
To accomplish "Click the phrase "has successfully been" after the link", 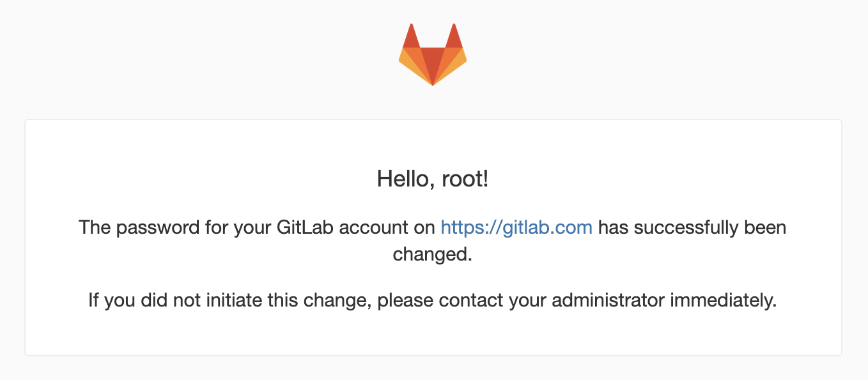I will [692, 227].
